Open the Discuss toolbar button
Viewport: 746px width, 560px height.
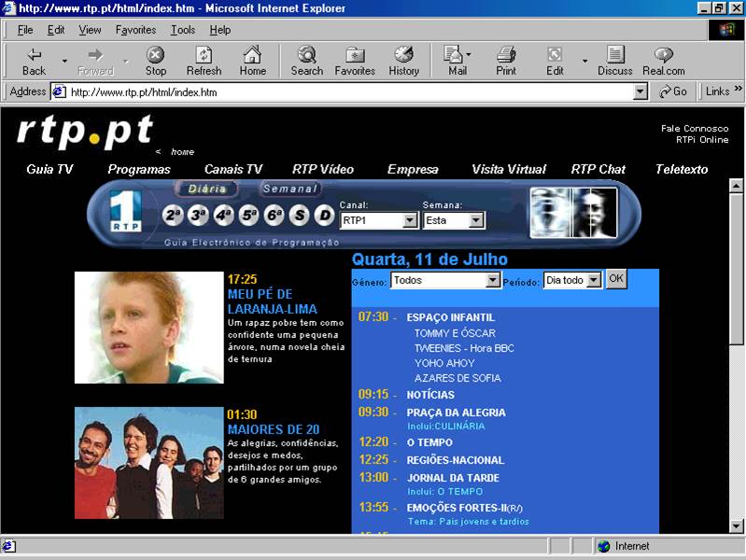click(615, 62)
